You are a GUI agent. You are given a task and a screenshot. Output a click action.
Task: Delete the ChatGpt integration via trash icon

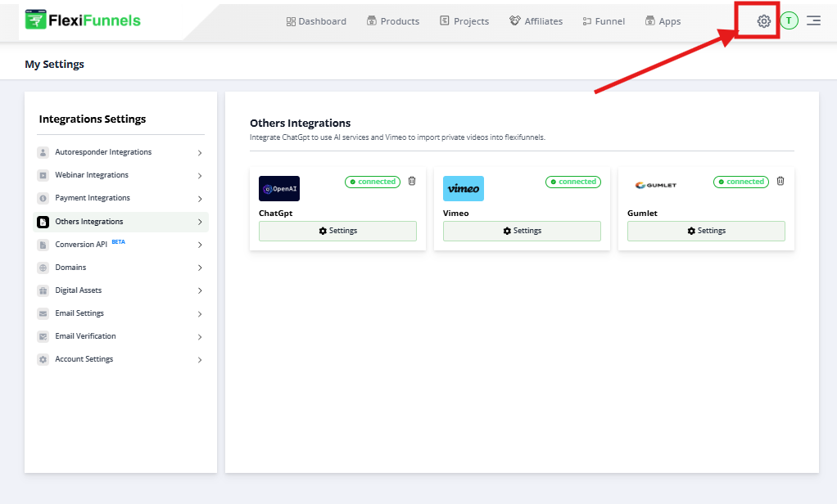[x=412, y=181]
